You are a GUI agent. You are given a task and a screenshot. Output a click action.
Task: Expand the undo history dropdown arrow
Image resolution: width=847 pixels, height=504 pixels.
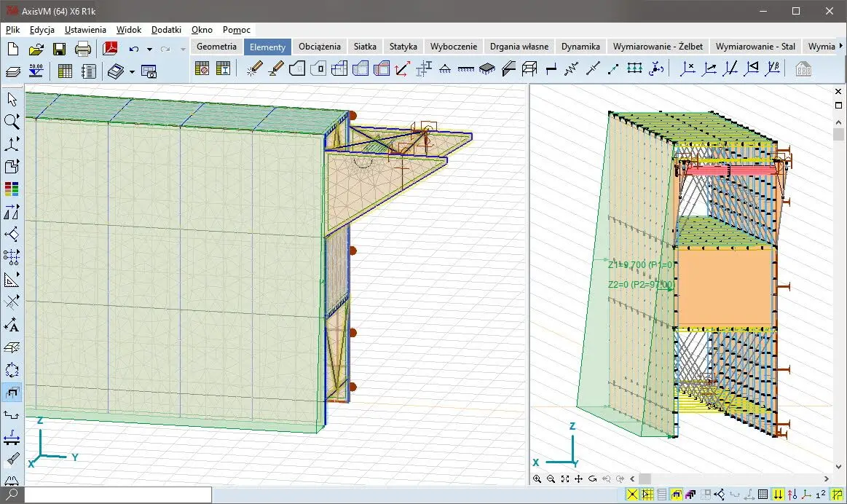(x=149, y=50)
